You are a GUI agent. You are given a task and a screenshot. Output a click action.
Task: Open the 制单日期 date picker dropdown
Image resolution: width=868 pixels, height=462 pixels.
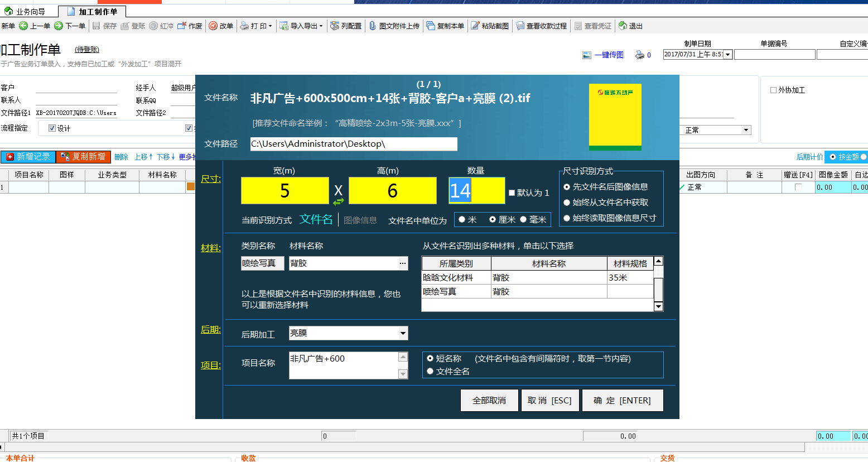[x=727, y=54]
